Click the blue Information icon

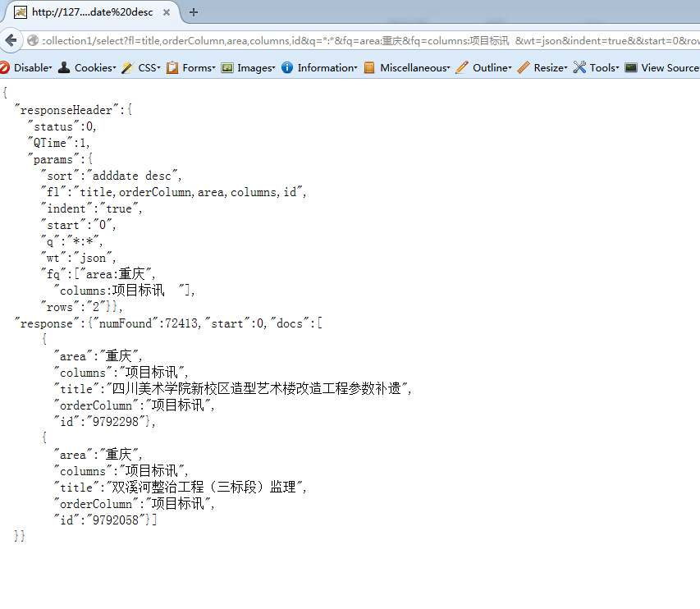287,67
